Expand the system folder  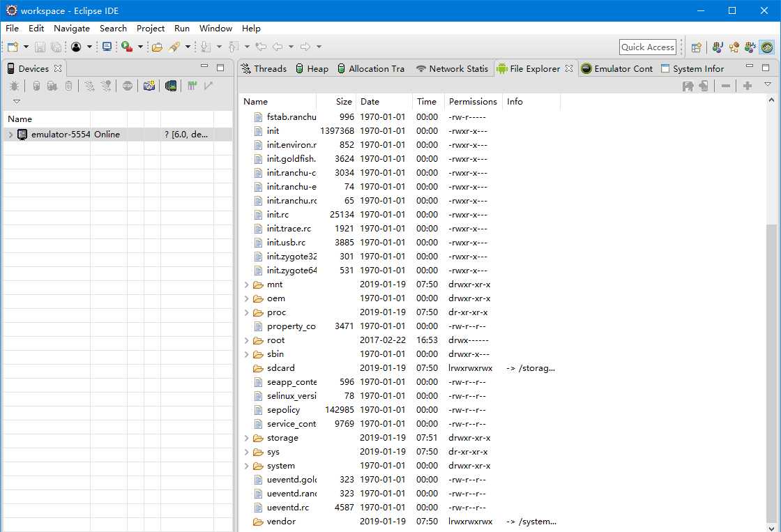click(x=247, y=466)
